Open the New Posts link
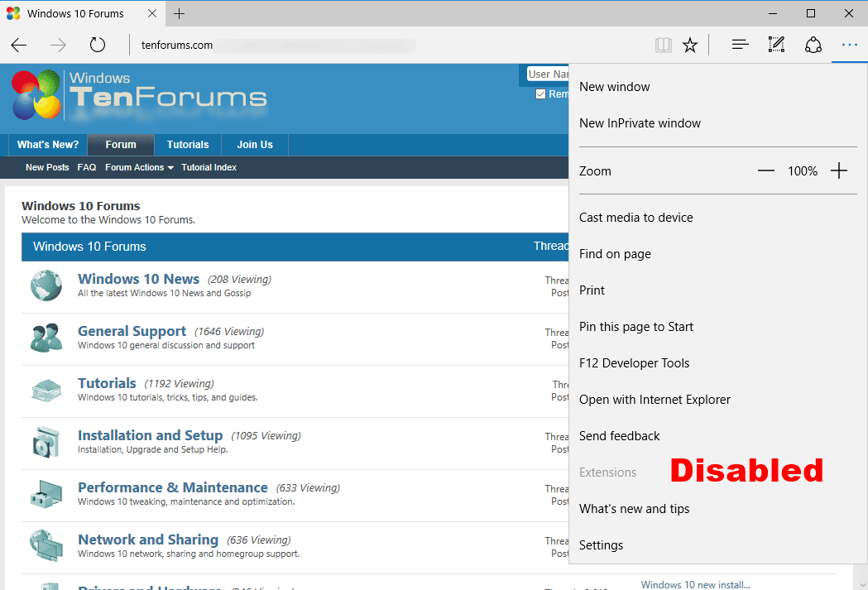The height and width of the screenshot is (590, 868). (47, 167)
